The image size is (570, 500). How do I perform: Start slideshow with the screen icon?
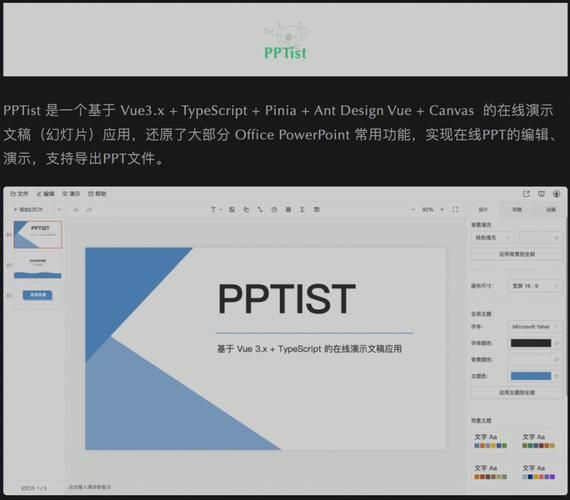point(541,194)
